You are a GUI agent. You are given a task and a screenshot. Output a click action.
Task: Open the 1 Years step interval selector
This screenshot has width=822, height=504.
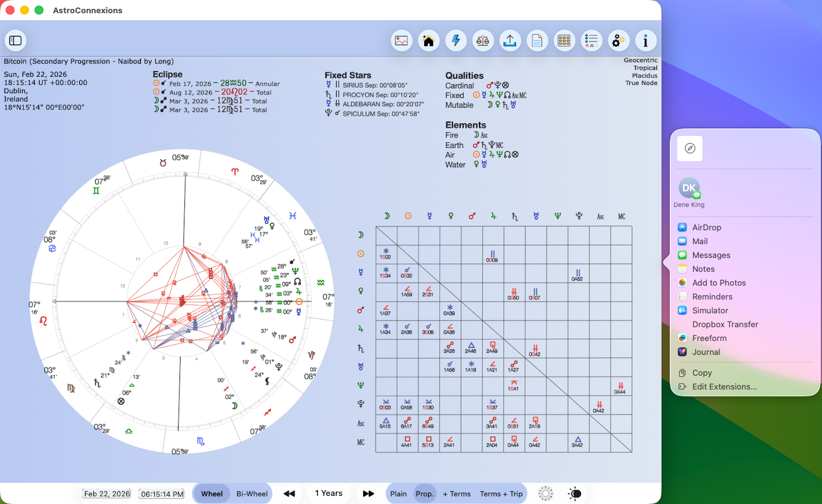(x=329, y=493)
